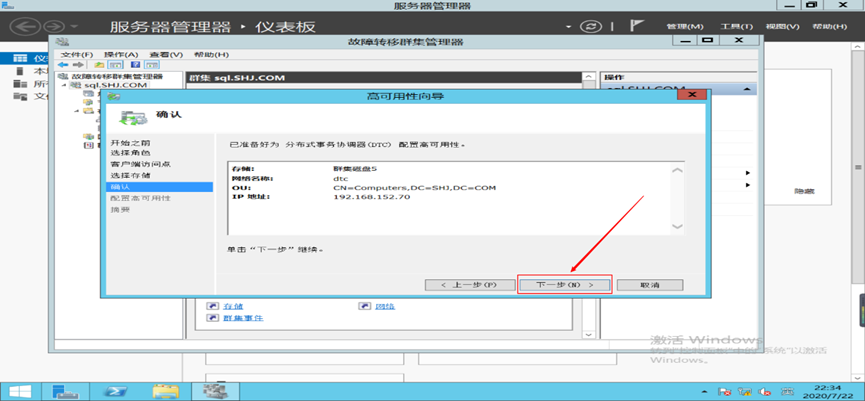Click the network tray icon
The image size is (865, 401).
(x=745, y=392)
